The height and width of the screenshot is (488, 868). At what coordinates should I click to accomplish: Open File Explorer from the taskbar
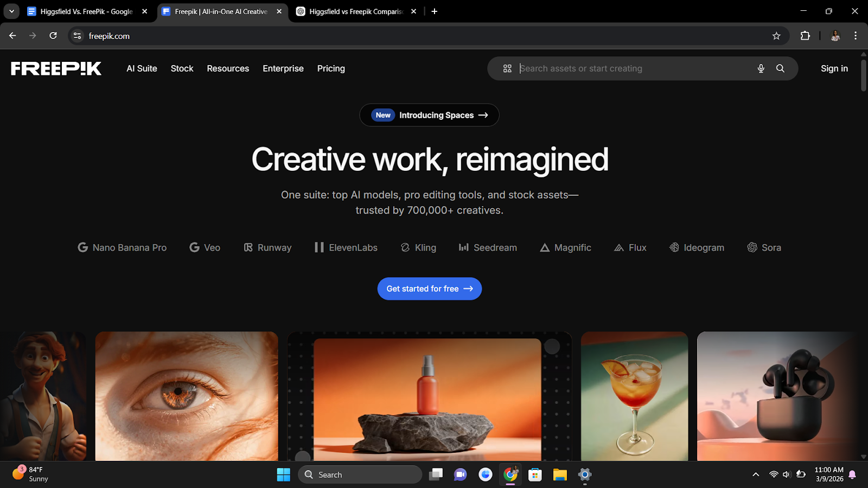click(x=560, y=475)
